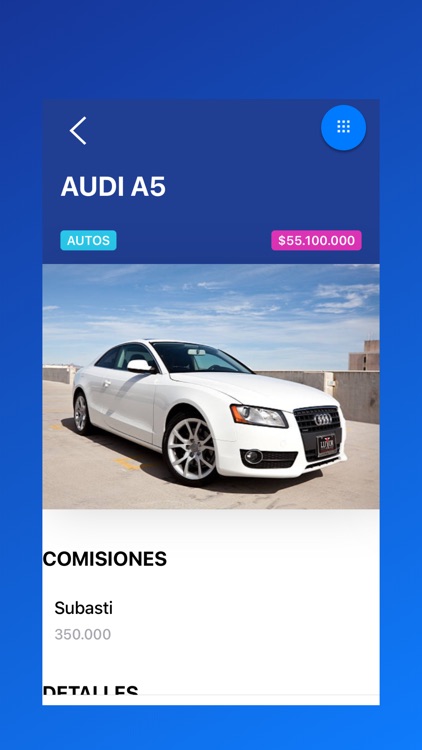Screen dimensions: 422x750
Task: Select the Subasti commission item
Action: (x=84, y=608)
